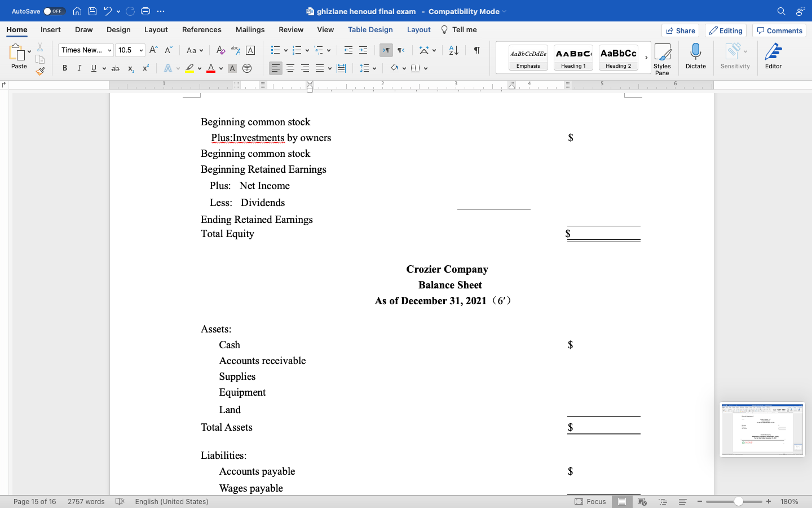812x508 pixels.
Task: Sort the selected text
Action: [x=453, y=50]
